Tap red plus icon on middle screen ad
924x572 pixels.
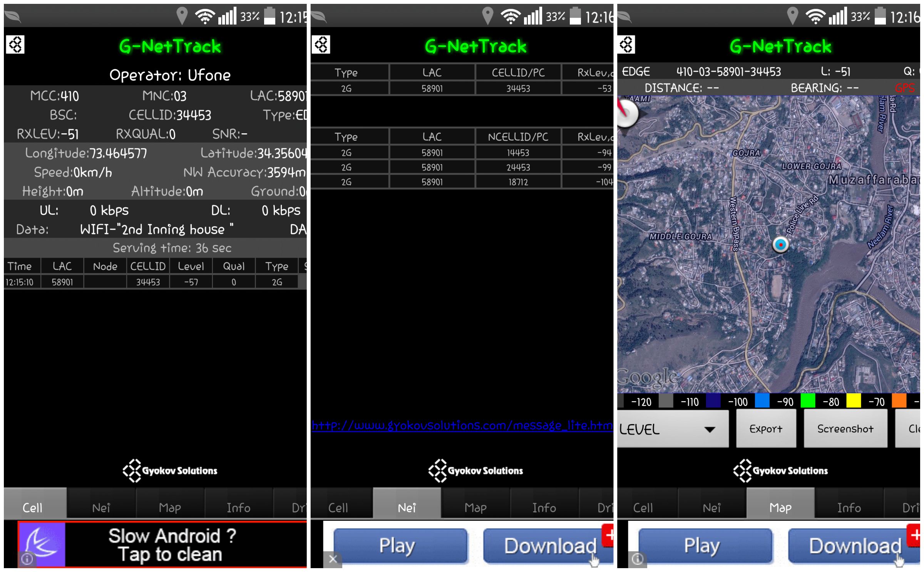(x=608, y=535)
